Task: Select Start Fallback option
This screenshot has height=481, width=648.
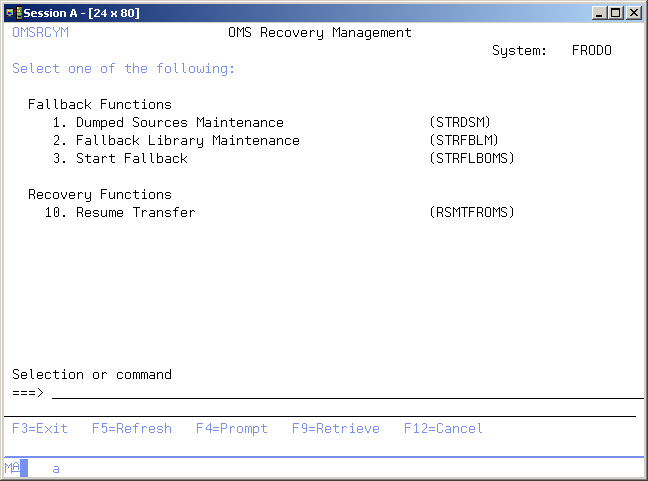Action: tap(131, 158)
